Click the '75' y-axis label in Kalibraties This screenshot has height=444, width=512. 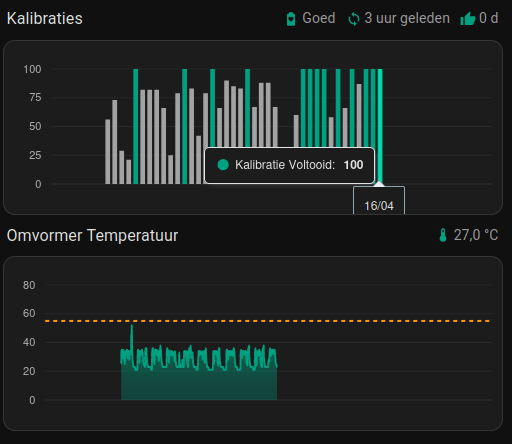point(35,98)
